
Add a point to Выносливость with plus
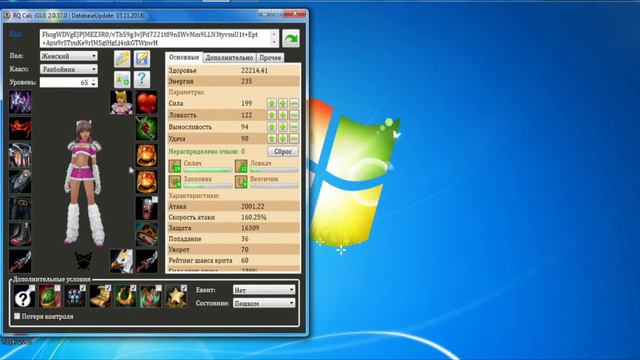pos(283,127)
